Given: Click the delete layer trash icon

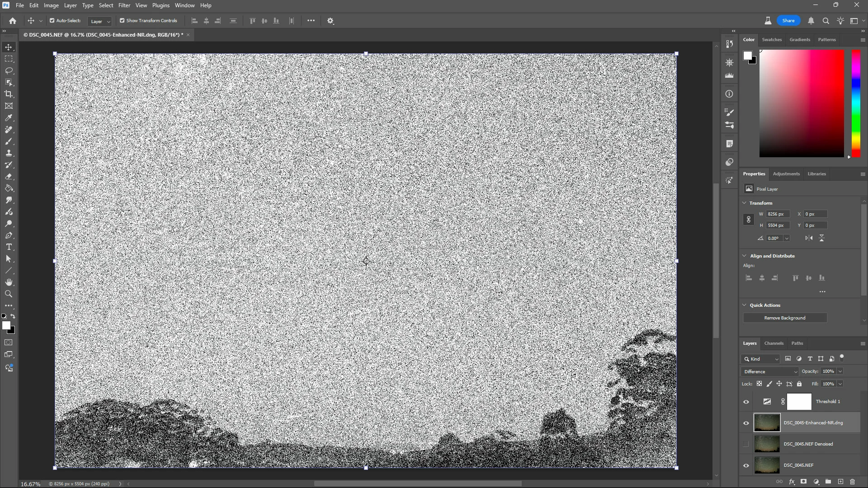Looking at the screenshot, I should tap(853, 482).
